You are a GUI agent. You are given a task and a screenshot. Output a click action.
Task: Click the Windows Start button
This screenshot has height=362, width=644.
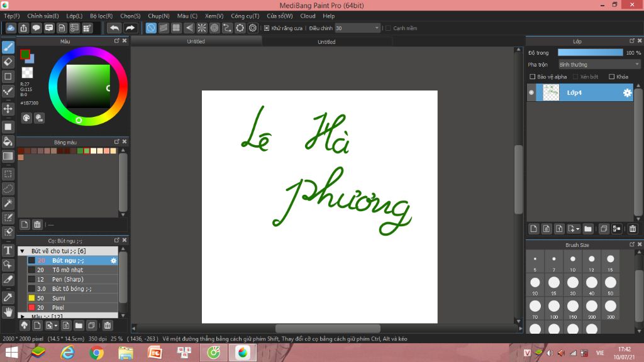pyautogui.click(x=11, y=353)
